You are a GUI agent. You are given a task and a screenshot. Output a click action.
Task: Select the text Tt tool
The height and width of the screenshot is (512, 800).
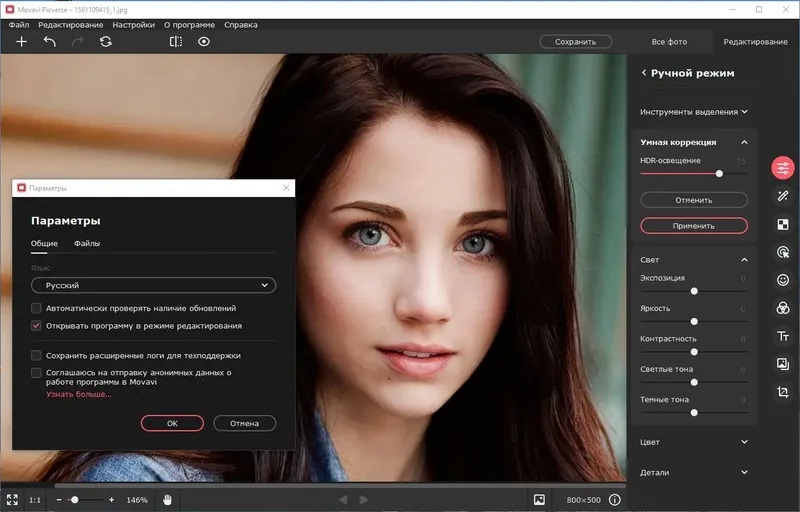(783, 336)
